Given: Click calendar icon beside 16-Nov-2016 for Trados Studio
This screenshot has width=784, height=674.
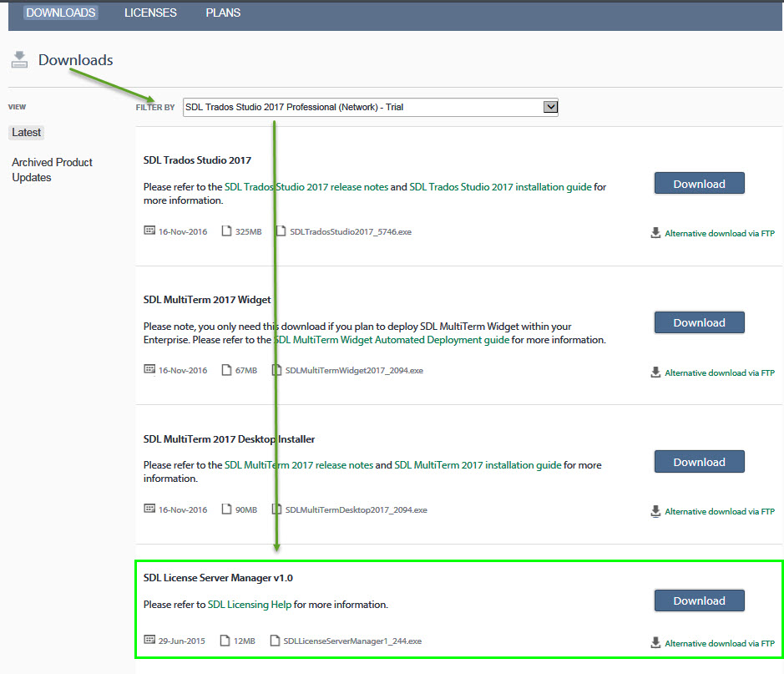Looking at the screenshot, I should (x=149, y=231).
